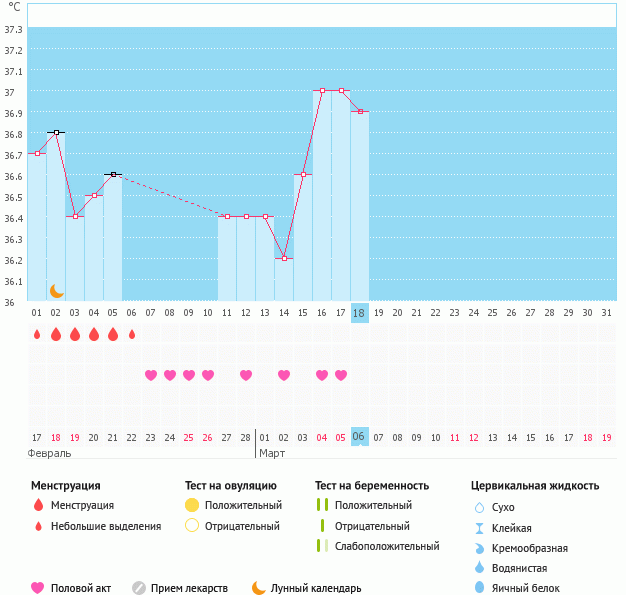Viewport: 626px width, 595px height.
Task: Click the temperature point at 36.2 on day 14
Action: (x=284, y=258)
